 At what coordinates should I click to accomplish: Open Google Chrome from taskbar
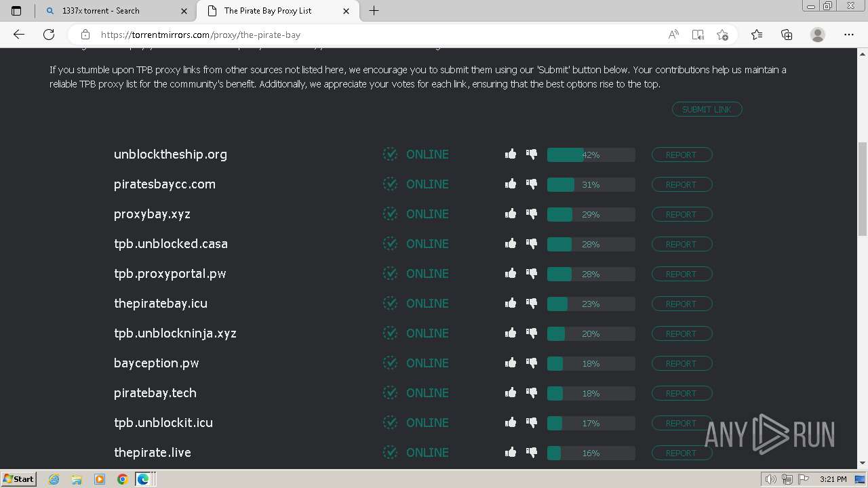point(122,479)
